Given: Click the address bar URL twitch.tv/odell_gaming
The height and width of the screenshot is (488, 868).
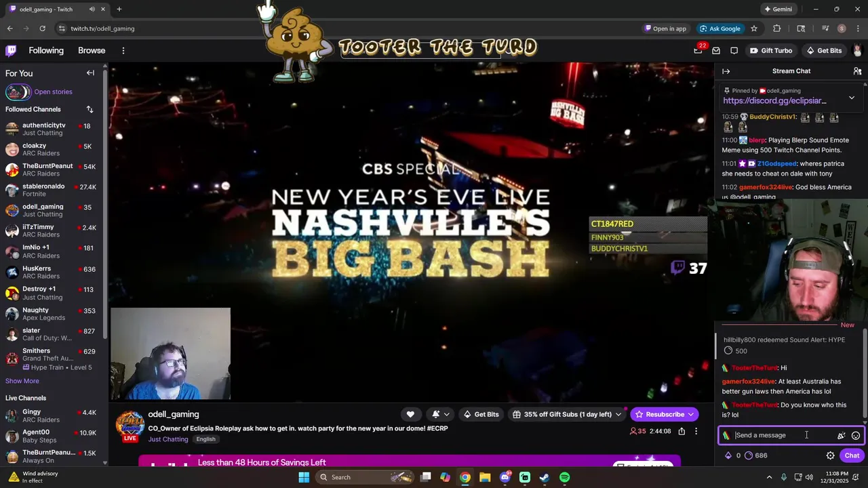Looking at the screenshot, I should tap(102, 28).
